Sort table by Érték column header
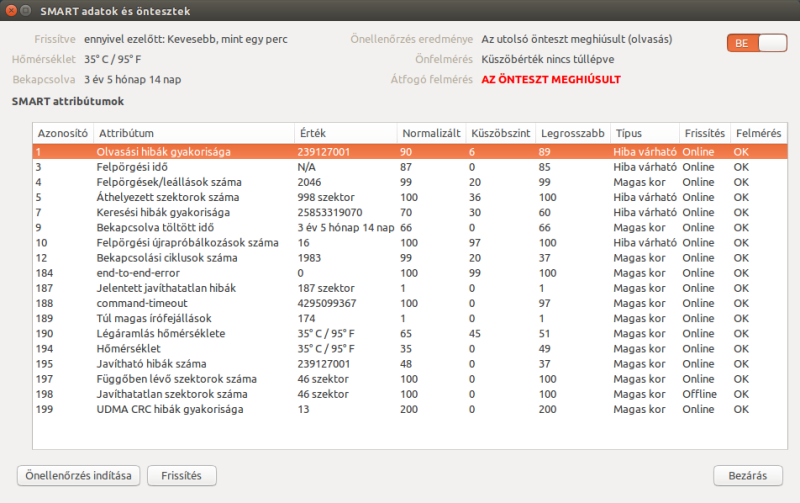The width and height of the screenshot is (800, 503). [x=346, y=133]
